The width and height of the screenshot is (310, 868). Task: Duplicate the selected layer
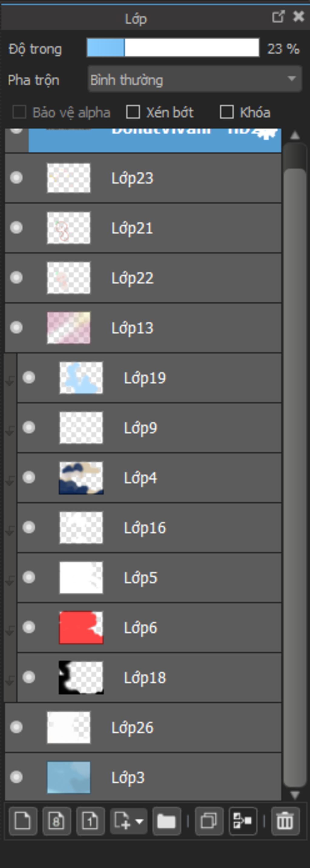(209, 821)
